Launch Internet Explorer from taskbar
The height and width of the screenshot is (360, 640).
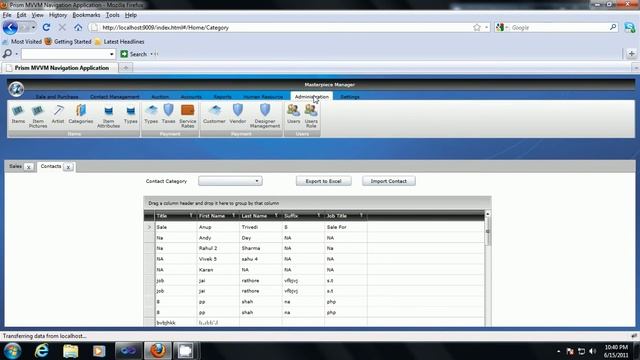tap(41, 351)
